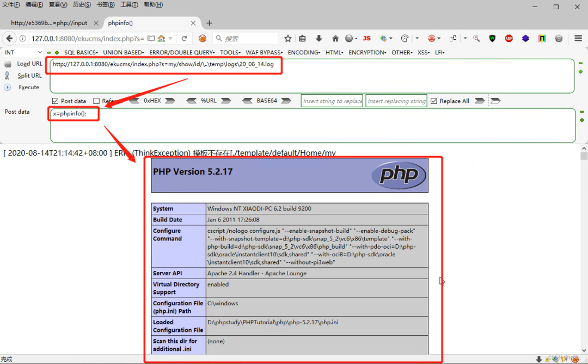Click the browser Back arrow button
The height and width of the screenshot is (364, 588).
(9, 38)
